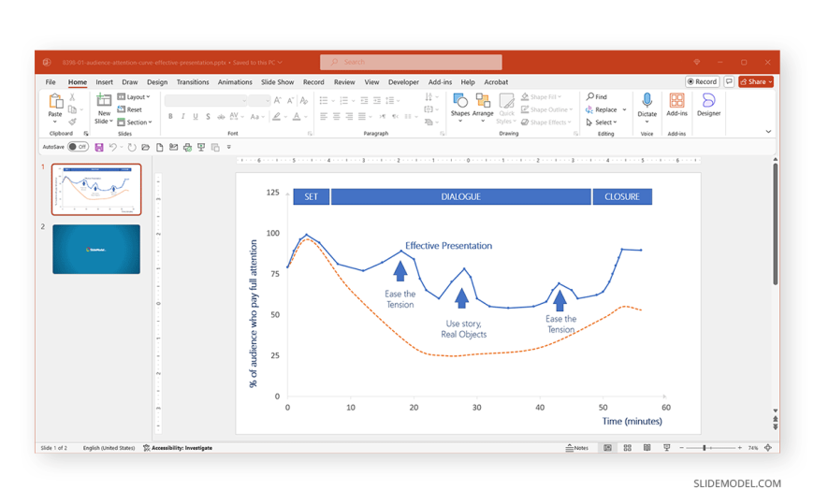Screen dimensions: 814x504
Task: Zoom out with the minus button
Action: tap(682, 447)
